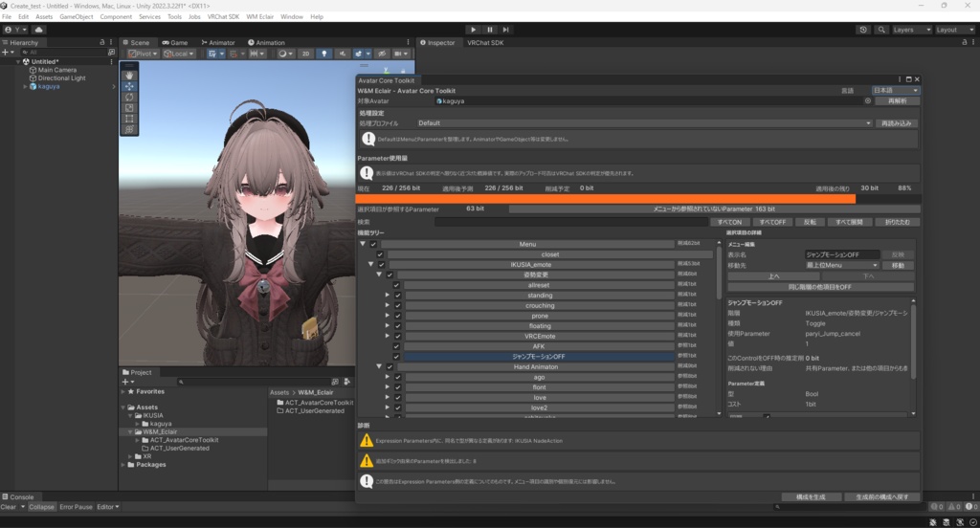The image size is (980, 528).
Task: Uncheck the Hand Animaton checkbox
Action: tap(390, 366)
